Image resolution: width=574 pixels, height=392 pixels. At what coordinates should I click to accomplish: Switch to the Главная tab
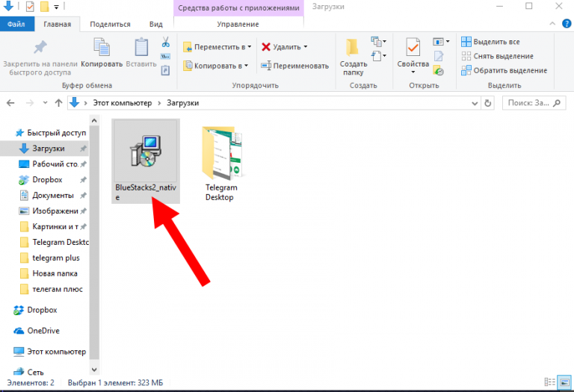pos(57,24)
